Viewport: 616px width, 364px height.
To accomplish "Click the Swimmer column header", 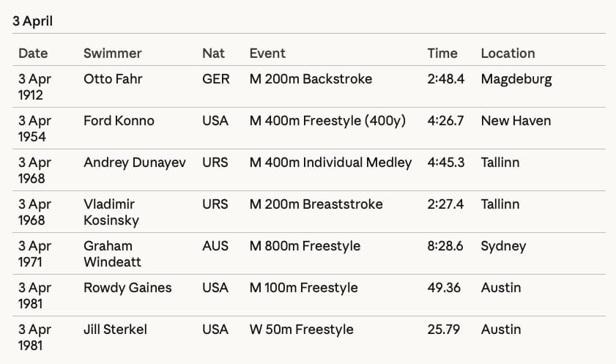I will (x=113, y=53).
